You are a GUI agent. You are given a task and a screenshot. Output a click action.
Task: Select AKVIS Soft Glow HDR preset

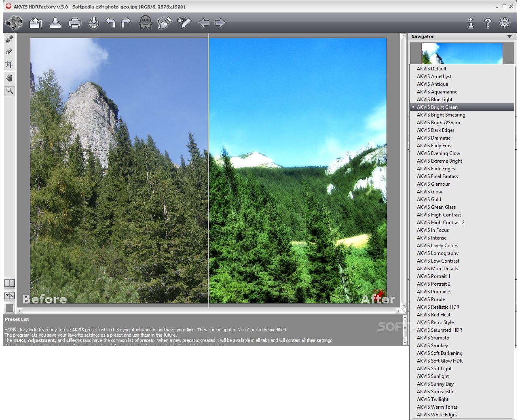pyautogui.click(x=462, y=361)
